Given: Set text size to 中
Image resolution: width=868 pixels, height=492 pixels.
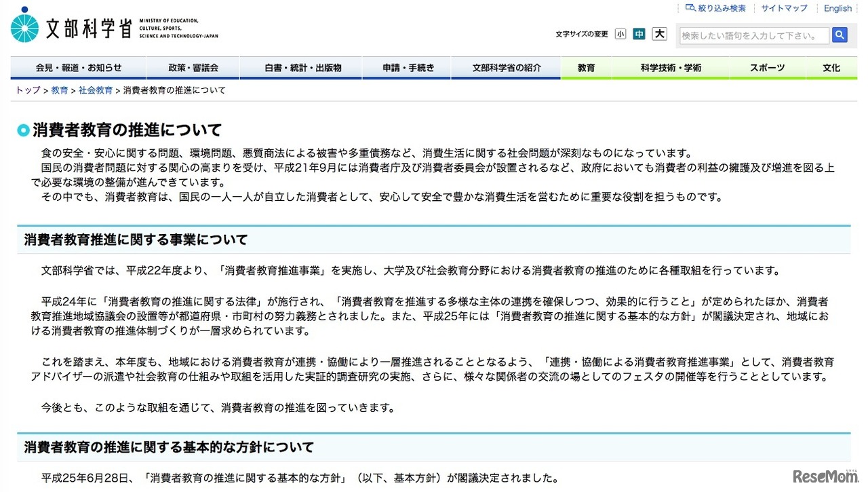Looking at the screenshot, I should [x=639, y=34].
